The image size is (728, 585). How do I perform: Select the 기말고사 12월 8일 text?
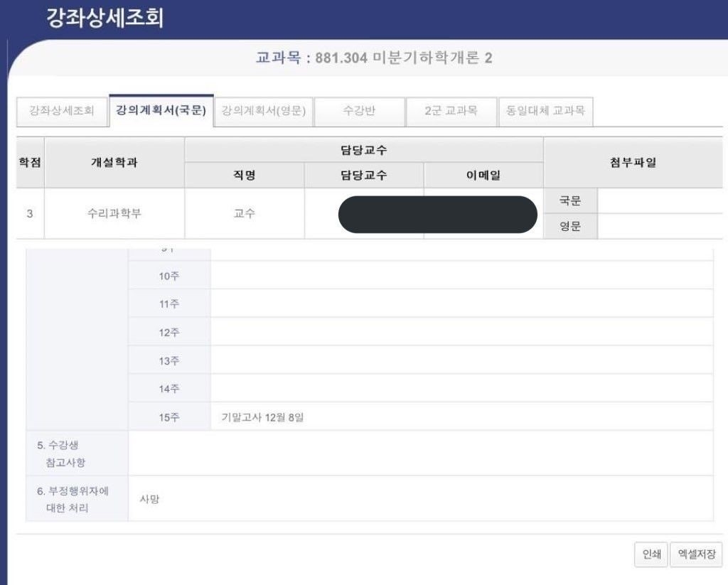(262, 417)
